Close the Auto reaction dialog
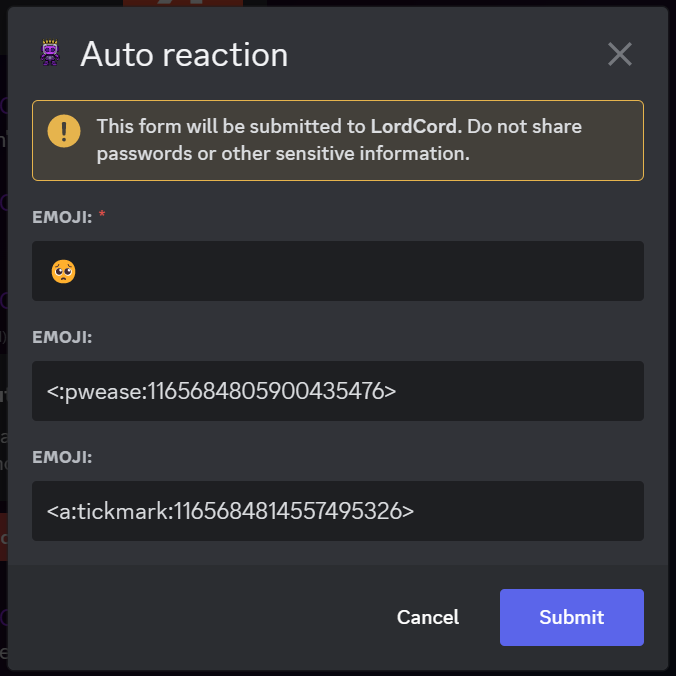Screen dimensions: 676x676 tap(620, 54)
